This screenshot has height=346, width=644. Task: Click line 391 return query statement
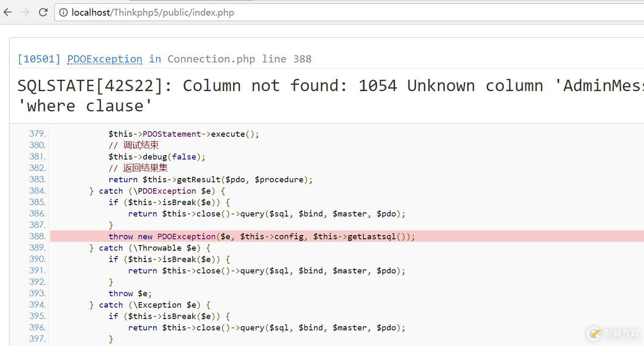click(x=266, y=271)
